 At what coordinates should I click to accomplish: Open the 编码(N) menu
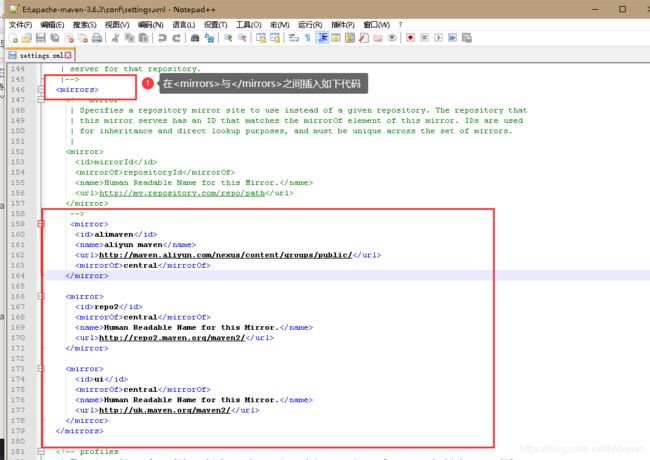point(150,25)
